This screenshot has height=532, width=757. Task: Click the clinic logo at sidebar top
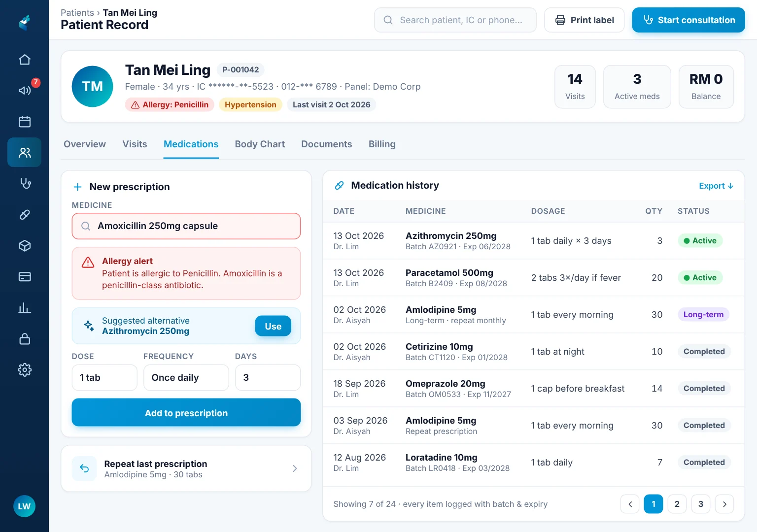point(25,22)
